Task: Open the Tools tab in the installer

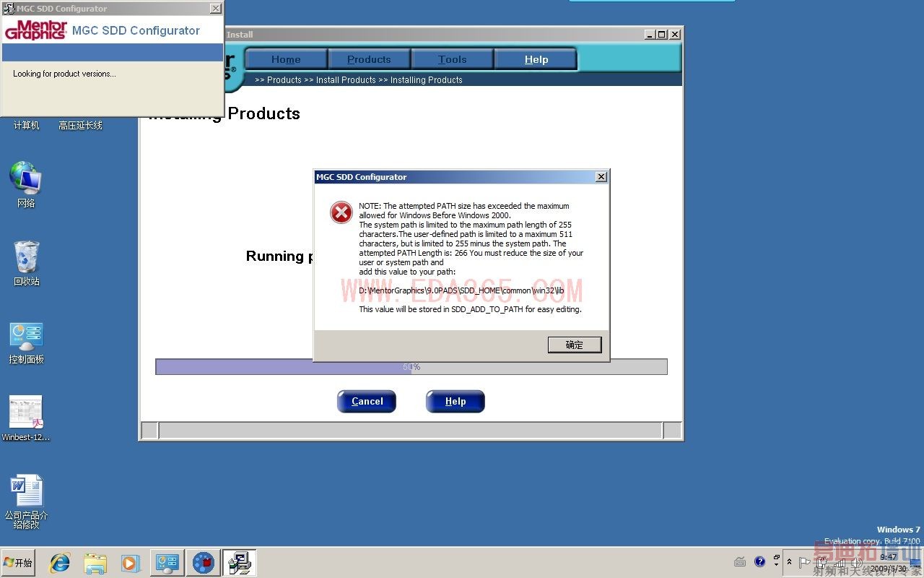Action: 453,59
